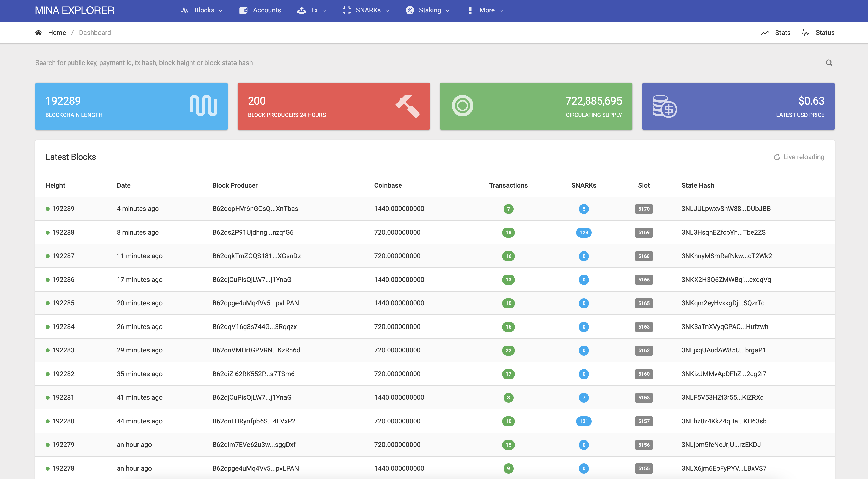Go to Dashboard via the breadcrumb
The image size is (868, 479).
pos(95,32)
